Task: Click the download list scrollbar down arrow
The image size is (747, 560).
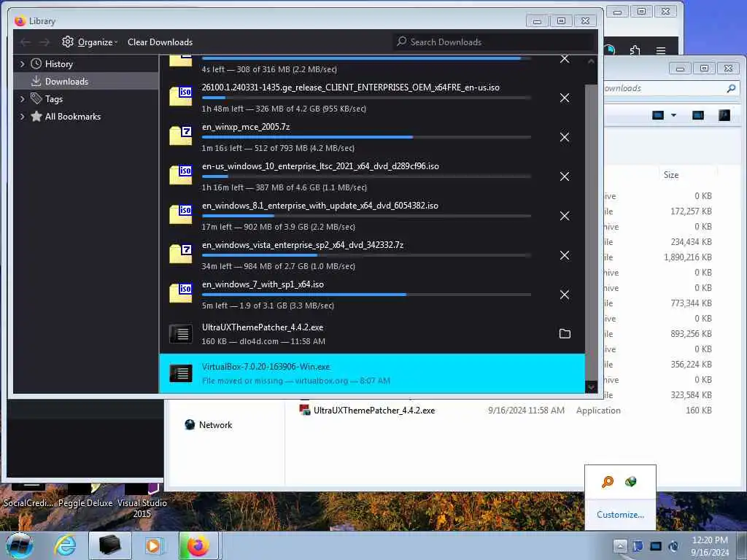Action: pos(591,387)
